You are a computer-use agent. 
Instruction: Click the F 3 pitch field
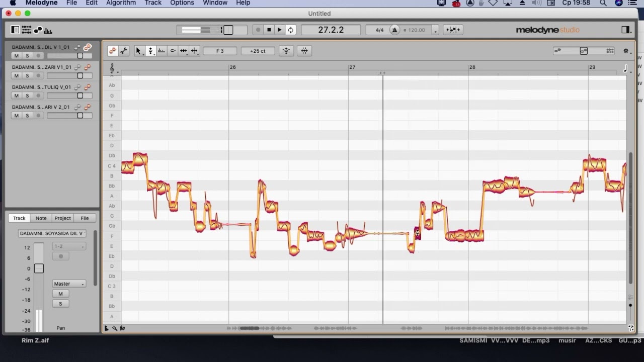(220, 51)
